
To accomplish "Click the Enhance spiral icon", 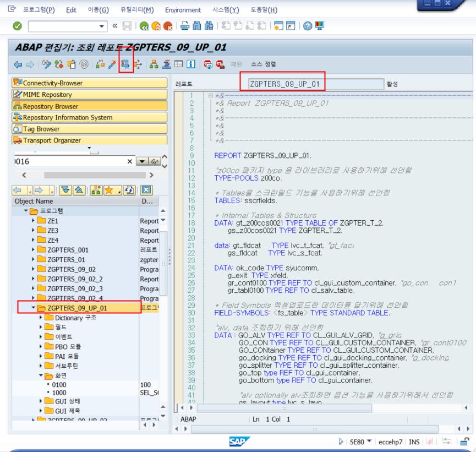I will click(x=84, y=64).
